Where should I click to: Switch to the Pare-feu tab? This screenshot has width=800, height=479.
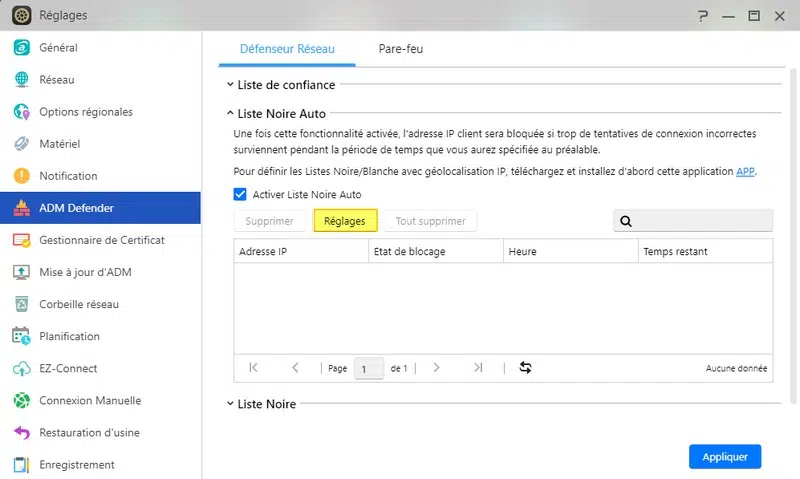coord(401,49)
